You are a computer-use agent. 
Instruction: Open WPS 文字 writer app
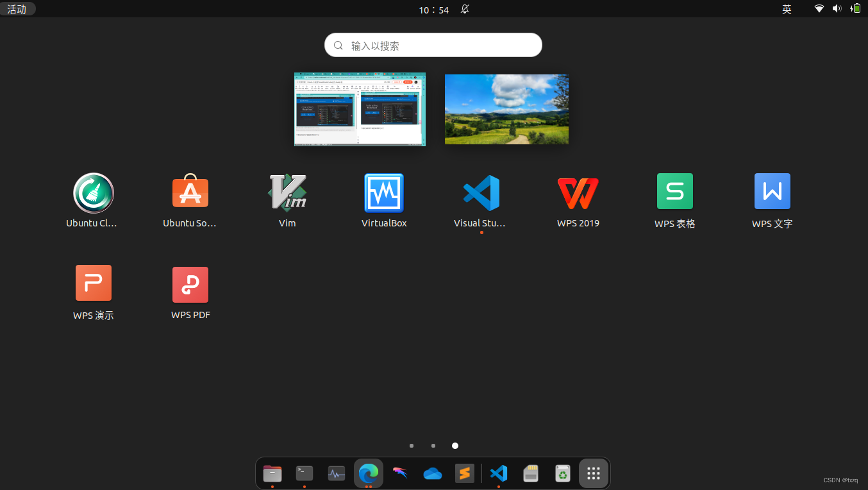pyautogui.click(x=772, y=191)
